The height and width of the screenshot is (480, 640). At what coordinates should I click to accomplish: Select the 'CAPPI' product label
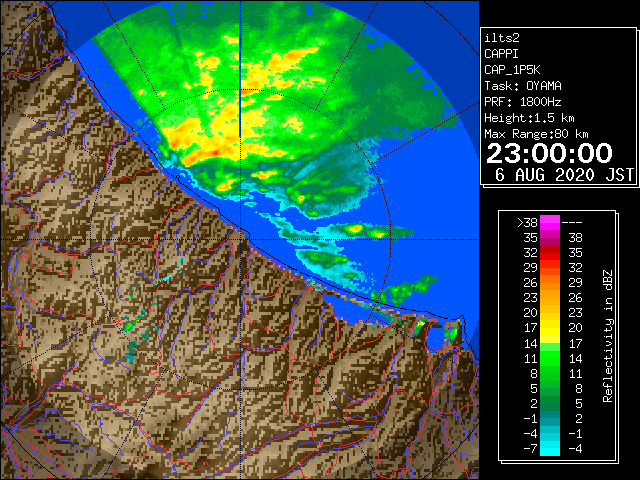(501, 54)
